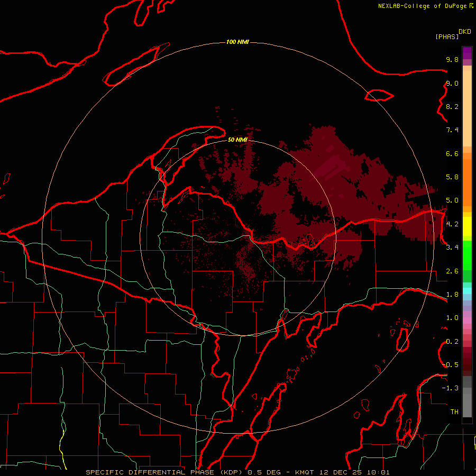476x476 pixels.
Task: Click the -0.5 legend scale value
Action: (451, 364)
